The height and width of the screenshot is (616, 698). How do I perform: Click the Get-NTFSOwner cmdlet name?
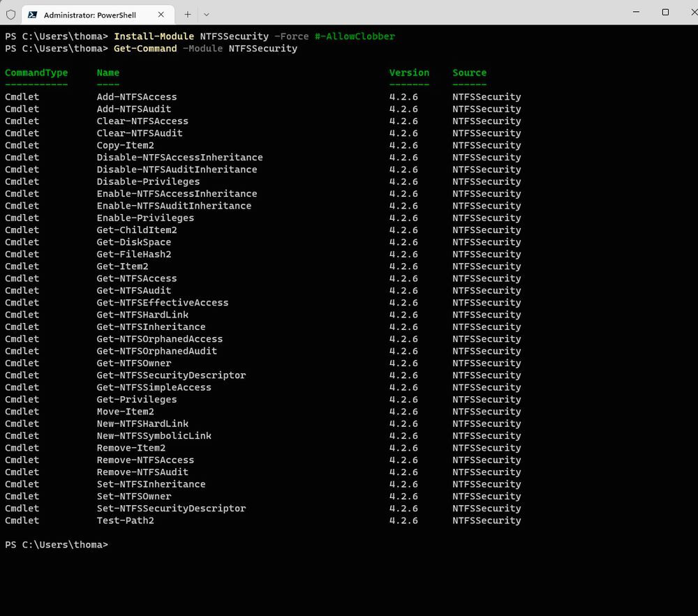coord(133,363)
